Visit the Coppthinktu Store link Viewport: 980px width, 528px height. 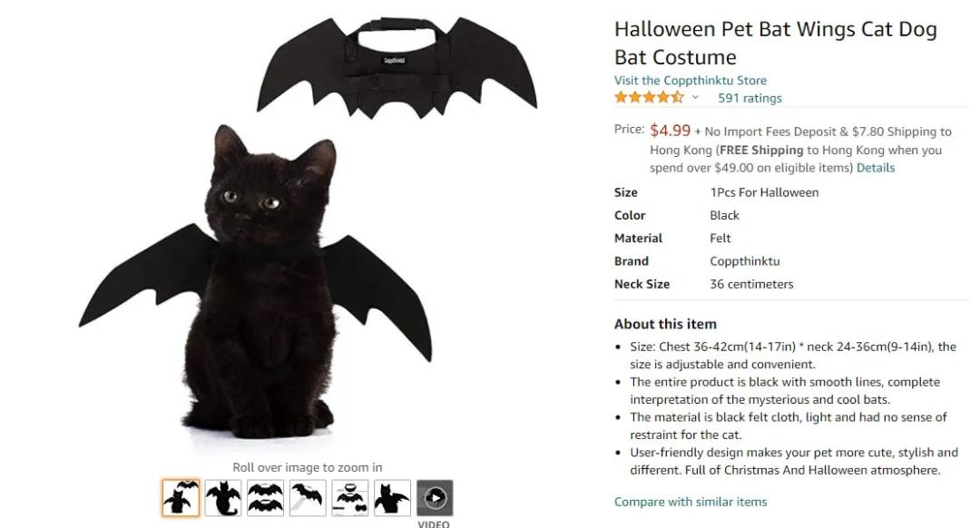point(690,81)
